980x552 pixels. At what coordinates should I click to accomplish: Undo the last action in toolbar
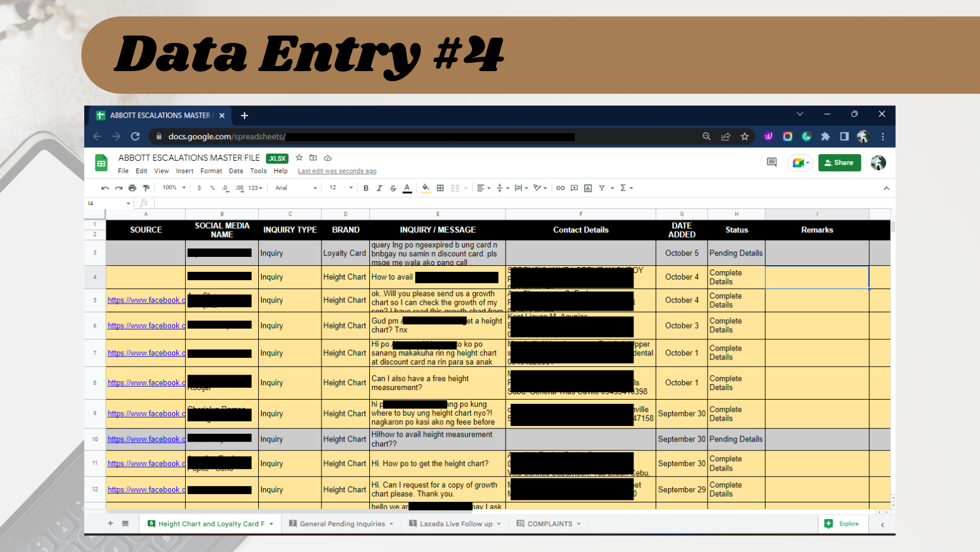tap(105, 188)
